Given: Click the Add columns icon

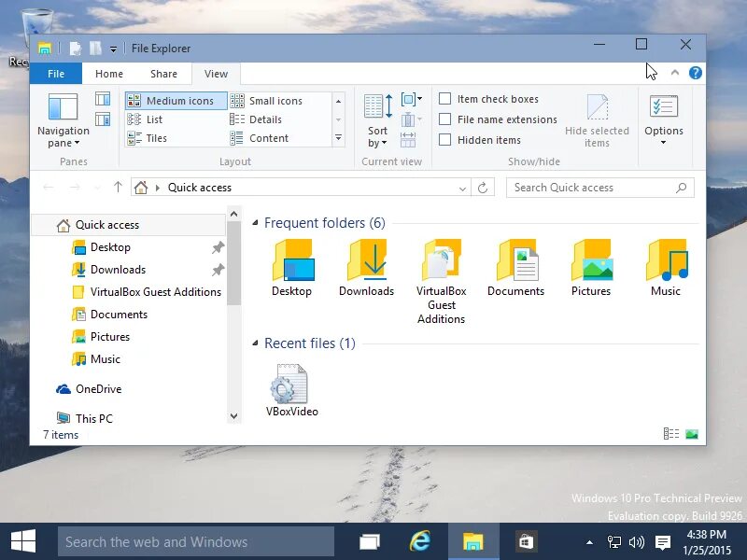Looking at the screenshot, I should (410, 119).
